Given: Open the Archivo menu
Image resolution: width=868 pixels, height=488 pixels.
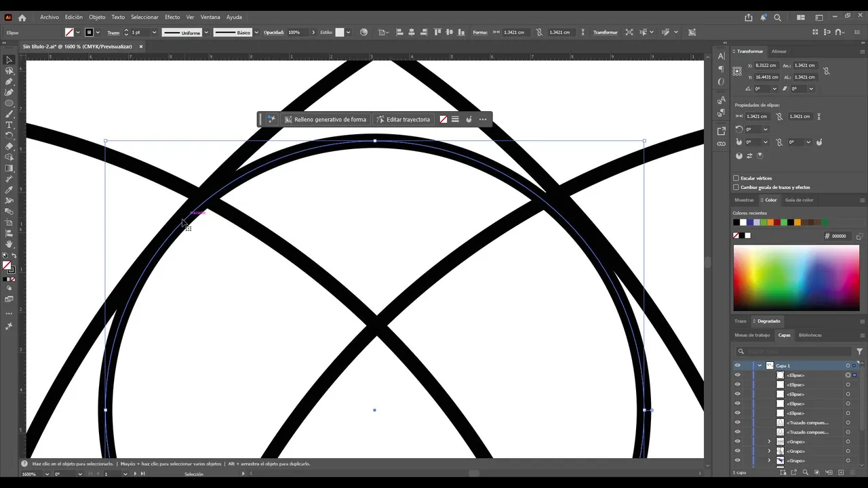Looking at the screenshot, I should (50, 17).
